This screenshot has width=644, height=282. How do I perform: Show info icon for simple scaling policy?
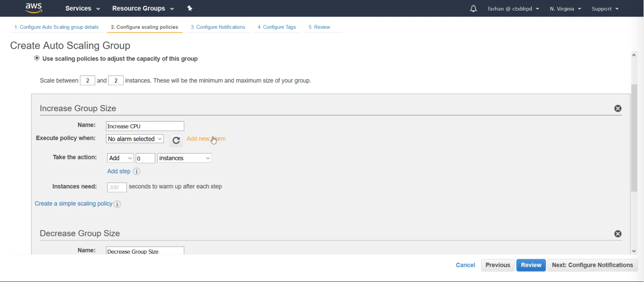pos(117,204)
